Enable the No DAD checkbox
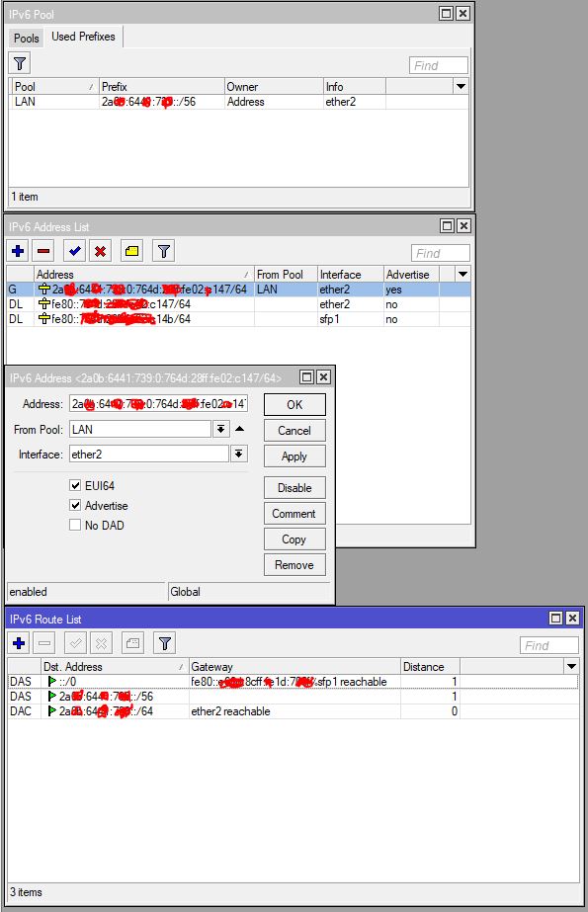 pyautogui.click(x=75, y=525)
